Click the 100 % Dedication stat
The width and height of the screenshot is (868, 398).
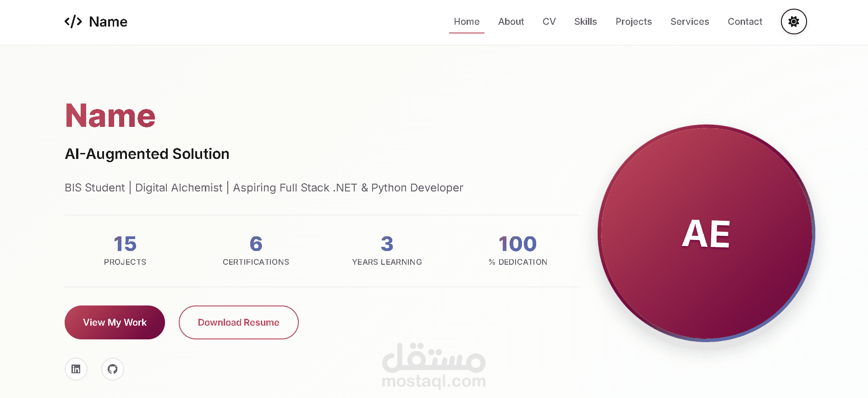(x=518, y=250)
